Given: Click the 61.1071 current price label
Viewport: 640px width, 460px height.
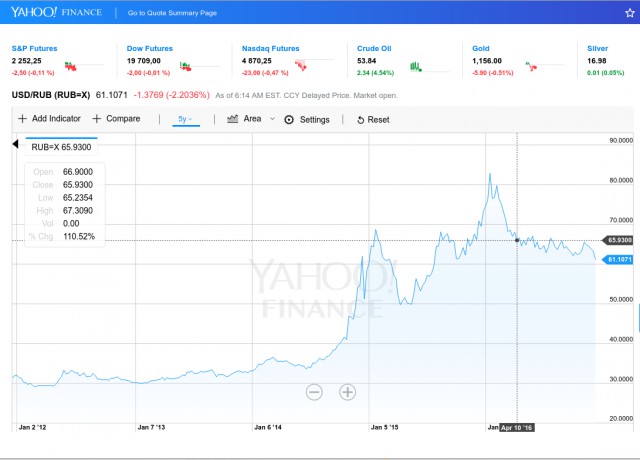Looking at the screenshot, I should 618,260.
